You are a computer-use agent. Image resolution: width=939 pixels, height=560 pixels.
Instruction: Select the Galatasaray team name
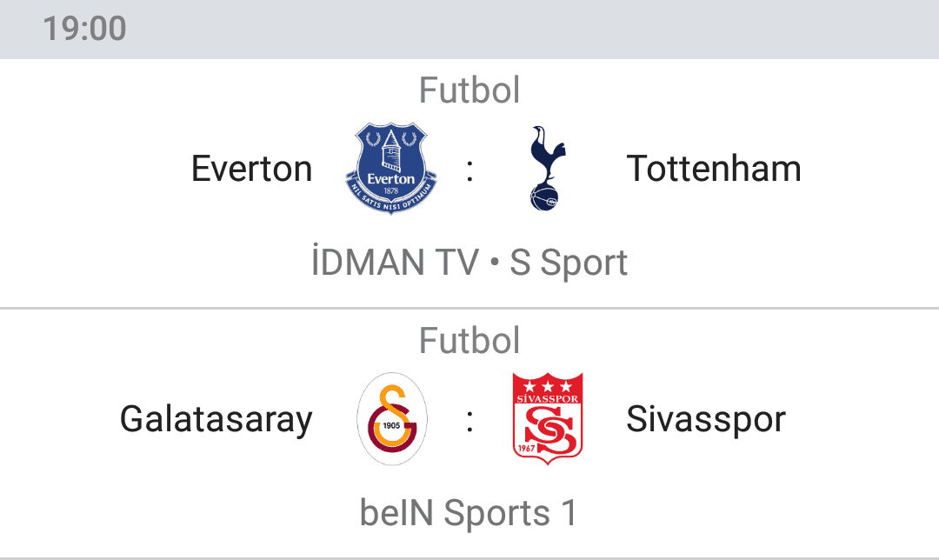[216, 419]
